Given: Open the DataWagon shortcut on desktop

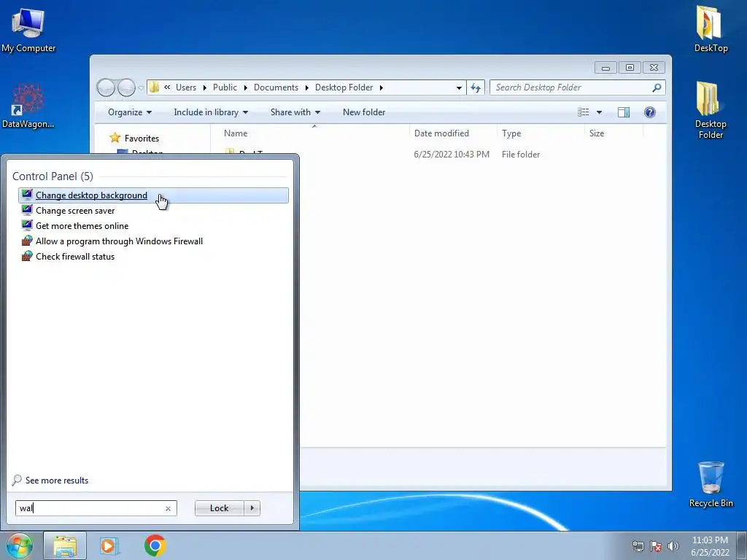Looking at the screenshot, I should click(28, 106).
